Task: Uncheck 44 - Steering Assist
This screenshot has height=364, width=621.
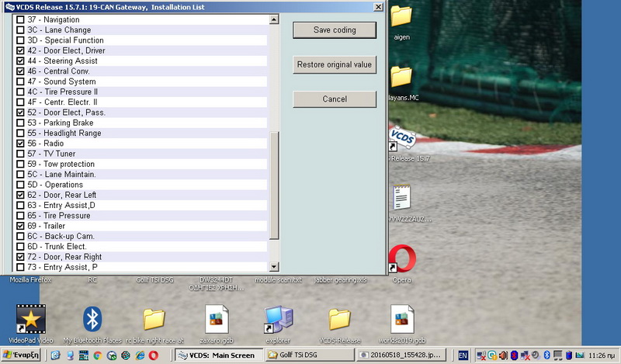Action: click(x=20, y=61)
